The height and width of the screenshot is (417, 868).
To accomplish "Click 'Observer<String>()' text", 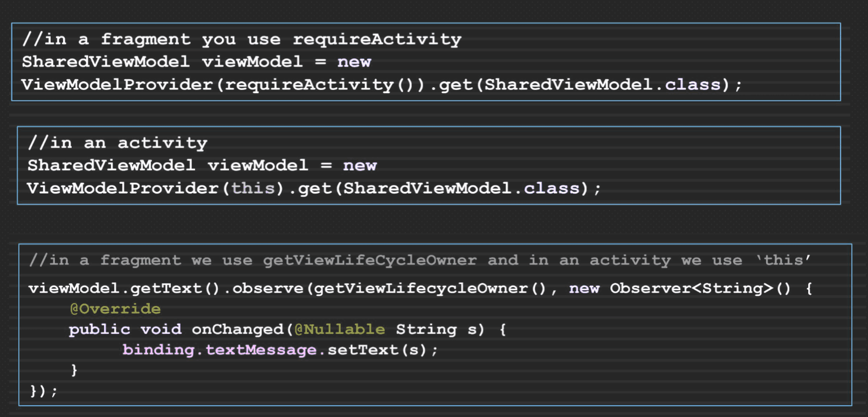I will click(700, 288).
